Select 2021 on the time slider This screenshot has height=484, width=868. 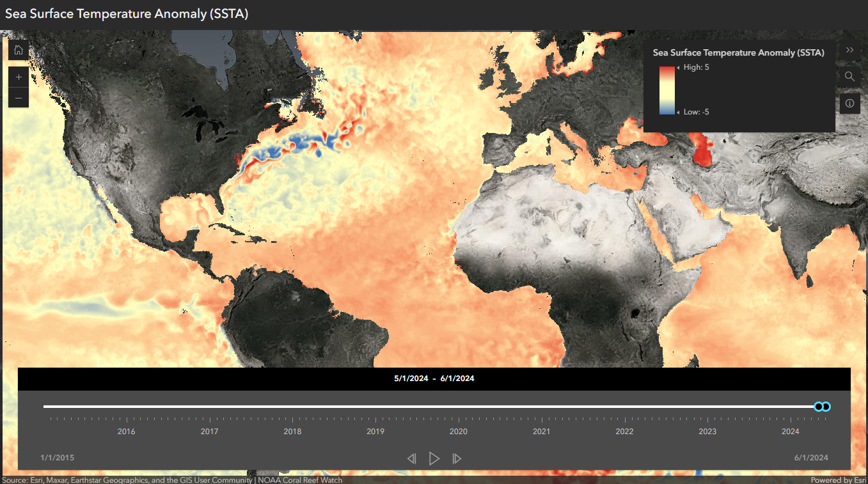[x=541, y=431]
